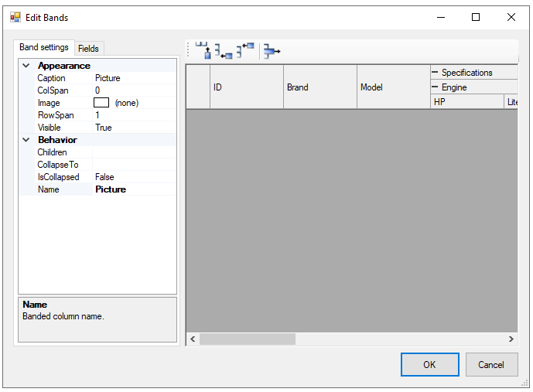Image resolution: width=533 pixels, height=392 pixels.
Task: Collapse the Specifications band
Action: 435,73
